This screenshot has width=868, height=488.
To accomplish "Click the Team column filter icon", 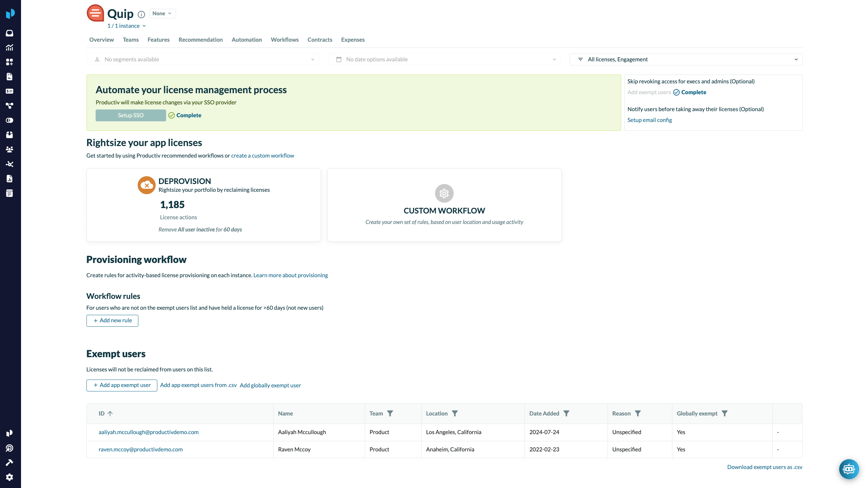I will [x=390, y=413].
